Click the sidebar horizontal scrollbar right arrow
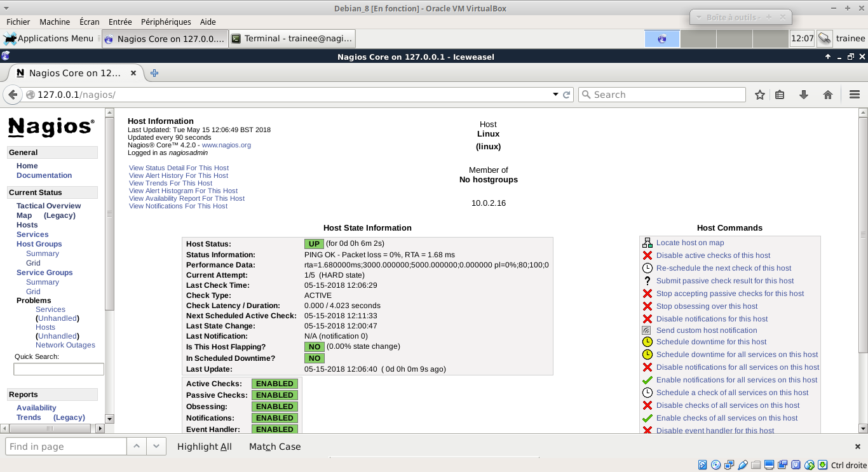 click(x=100, y=429)
